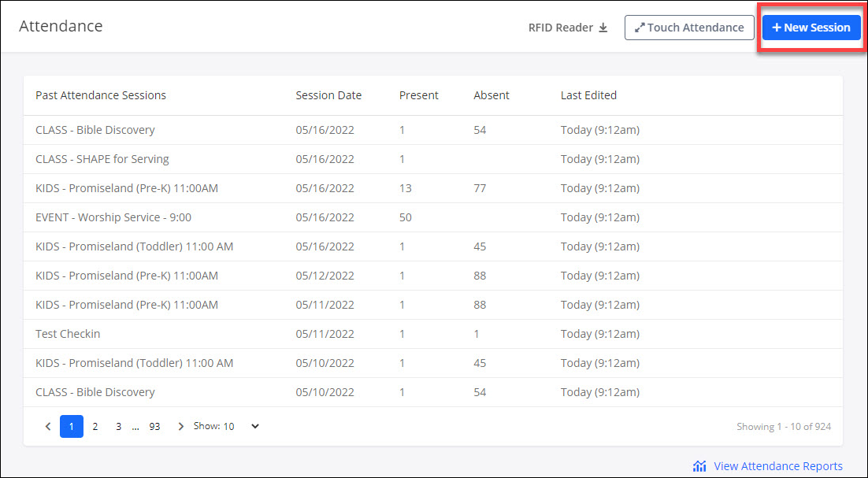Click the attendance reports chart icon
Image resolution: width=868 pixels, height=478 pixels.
(699, 466)
